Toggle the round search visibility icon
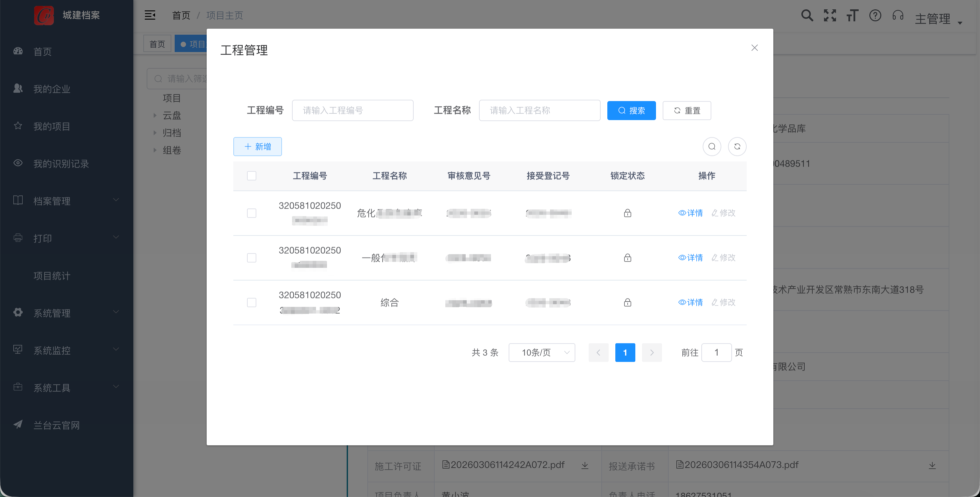 [712, 146]
